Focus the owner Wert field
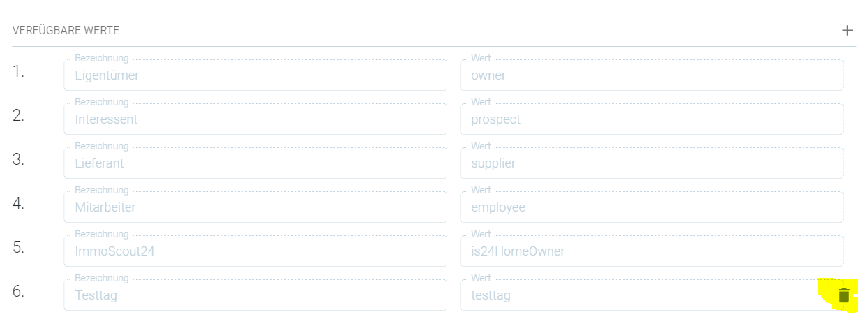 pyautogui.click(x=652, y=75)
